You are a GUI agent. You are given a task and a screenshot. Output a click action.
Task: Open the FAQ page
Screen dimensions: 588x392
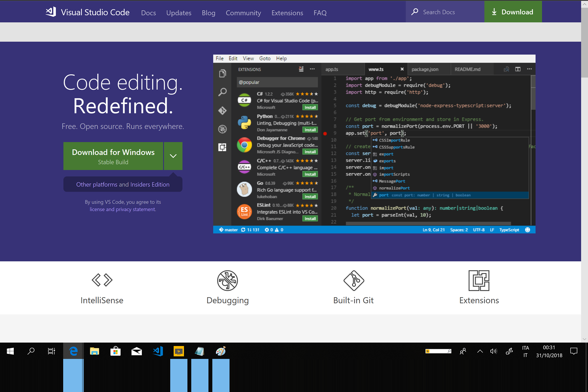[x=320, y=13]
